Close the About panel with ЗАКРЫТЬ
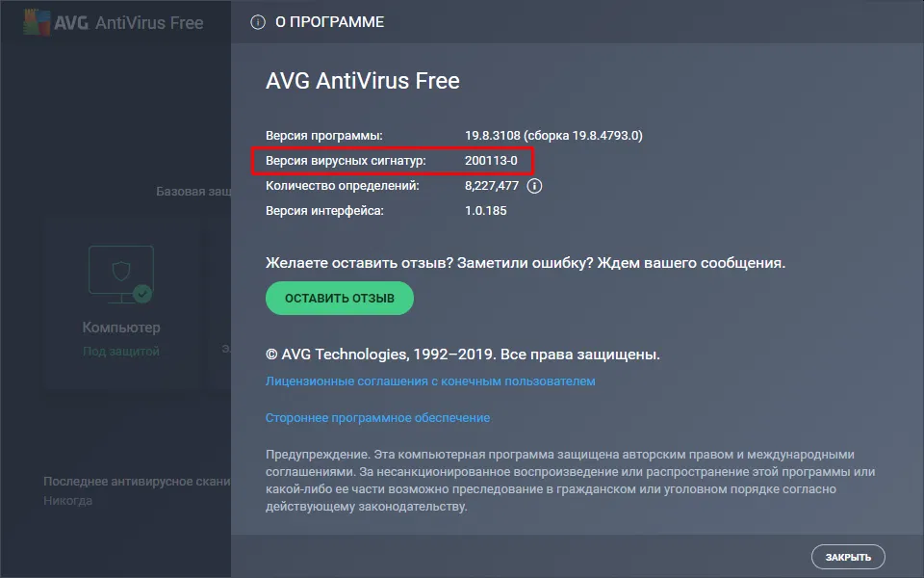924x578 pixels. [848, 557]
